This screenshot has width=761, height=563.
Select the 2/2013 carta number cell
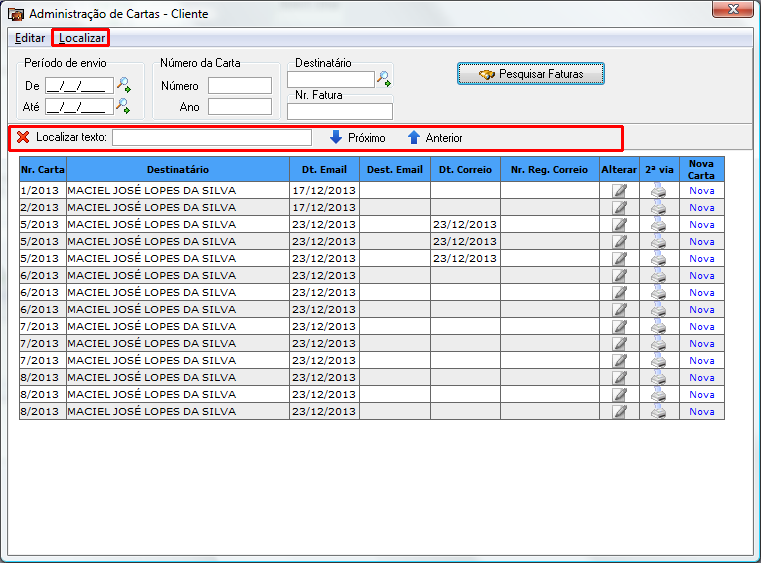pos(43,207)
